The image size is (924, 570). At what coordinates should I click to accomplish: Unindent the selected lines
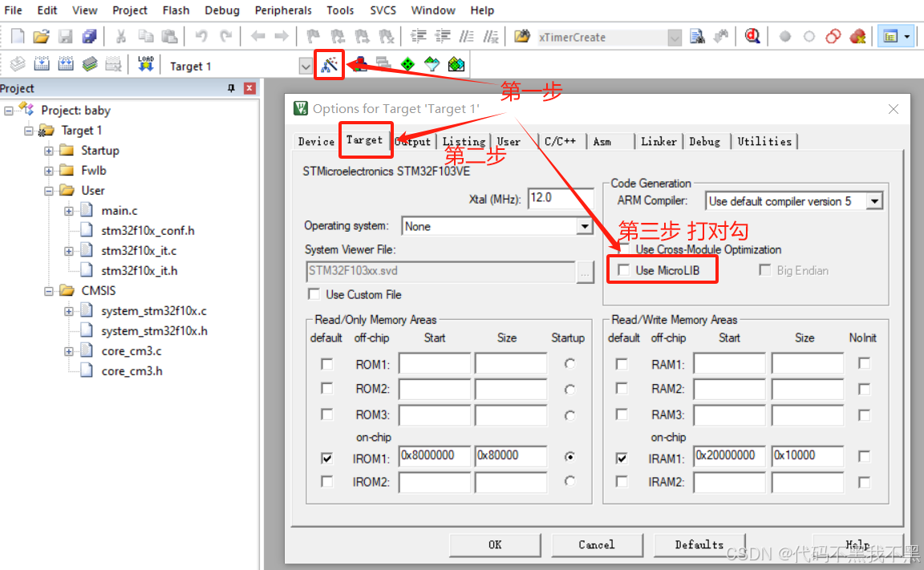tap(443, 37)
